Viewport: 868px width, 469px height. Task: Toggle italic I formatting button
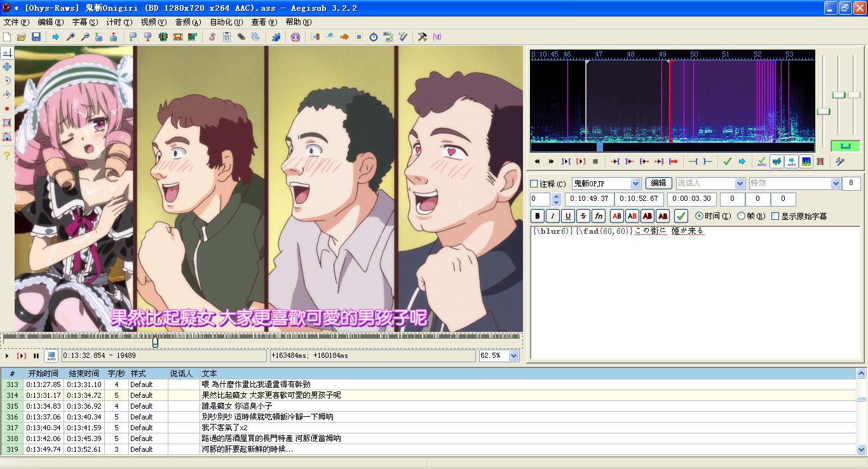click(553, 216)
